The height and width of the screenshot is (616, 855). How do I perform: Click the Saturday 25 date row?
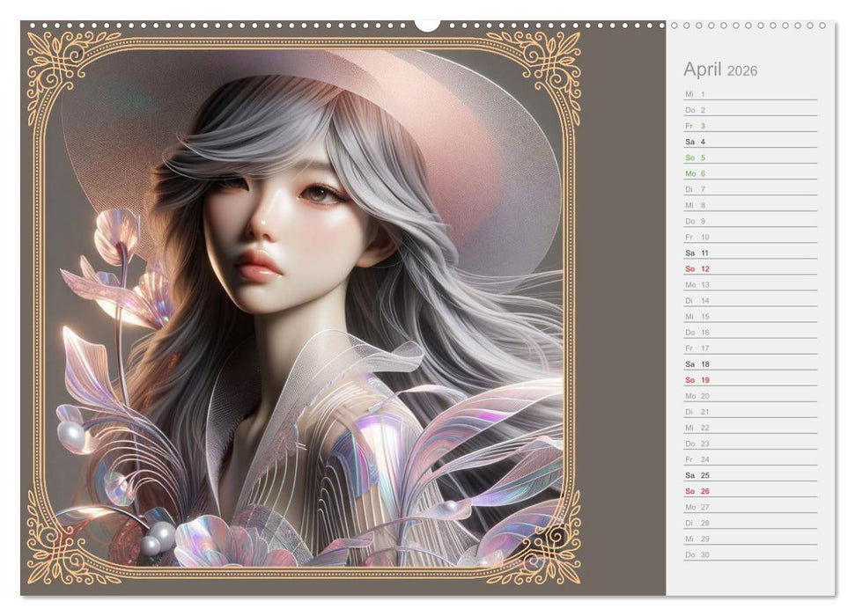coord(750,475)
